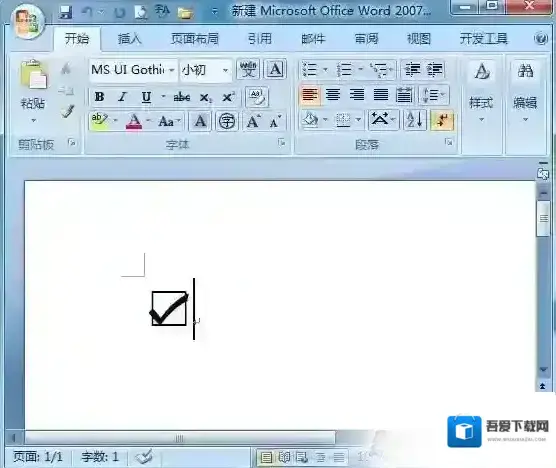Open the 编辑 editing menu
The height and width of the screenshot is (468, 556).
[x=525, y=92]
